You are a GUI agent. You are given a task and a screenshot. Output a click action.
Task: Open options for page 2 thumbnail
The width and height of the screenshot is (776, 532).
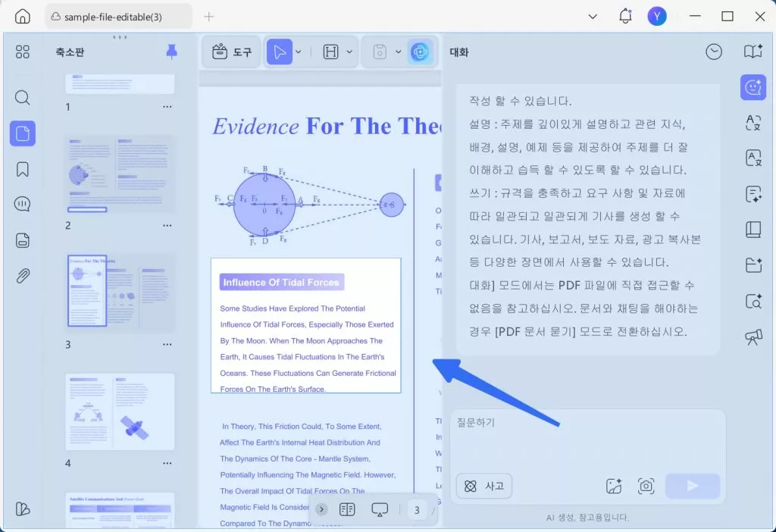167,226
